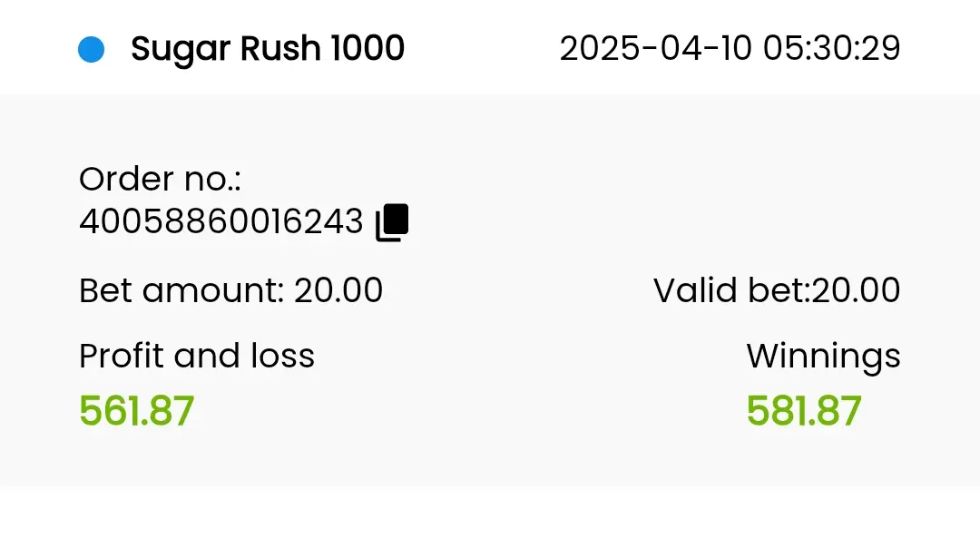Click the Winnings label
Screen dimensions: 980x558
point(823,357)
